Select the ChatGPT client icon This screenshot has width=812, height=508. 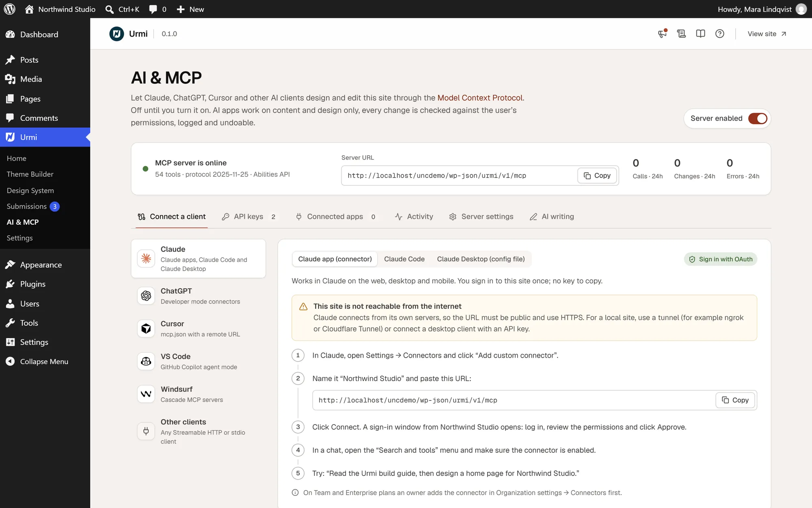coord(146,296)
